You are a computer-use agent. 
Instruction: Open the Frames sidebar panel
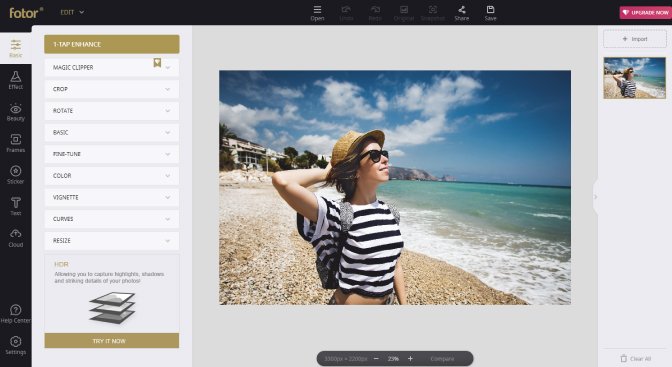tap(15, 144)
